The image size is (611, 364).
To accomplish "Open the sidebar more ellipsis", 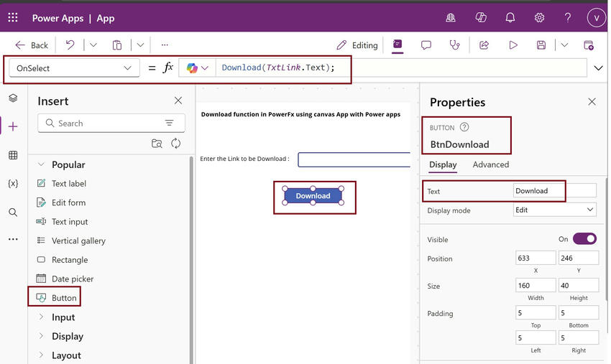I will 13,239.
